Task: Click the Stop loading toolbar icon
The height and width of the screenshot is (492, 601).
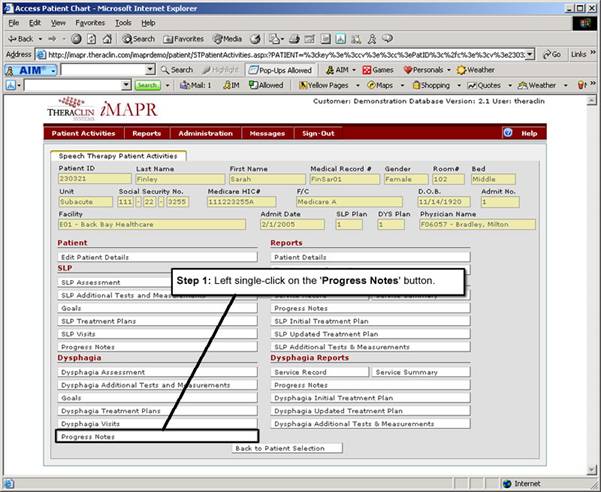Action: 76,39
